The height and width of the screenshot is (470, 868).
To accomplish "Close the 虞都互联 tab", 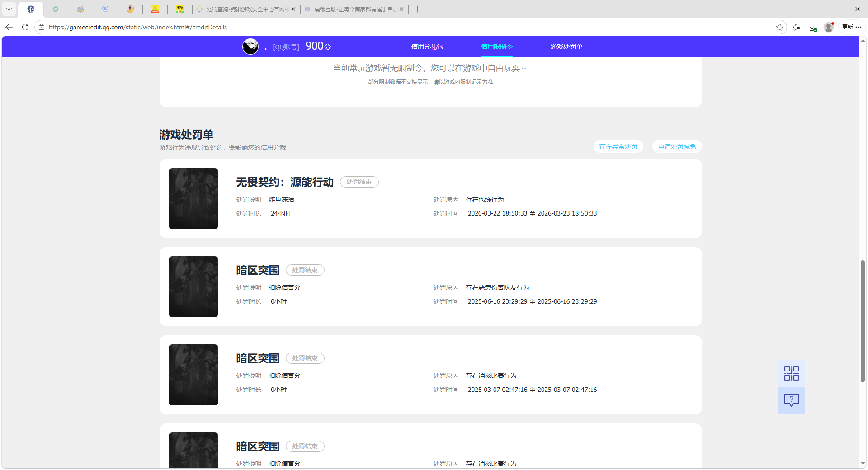I will tap(401, 9).
